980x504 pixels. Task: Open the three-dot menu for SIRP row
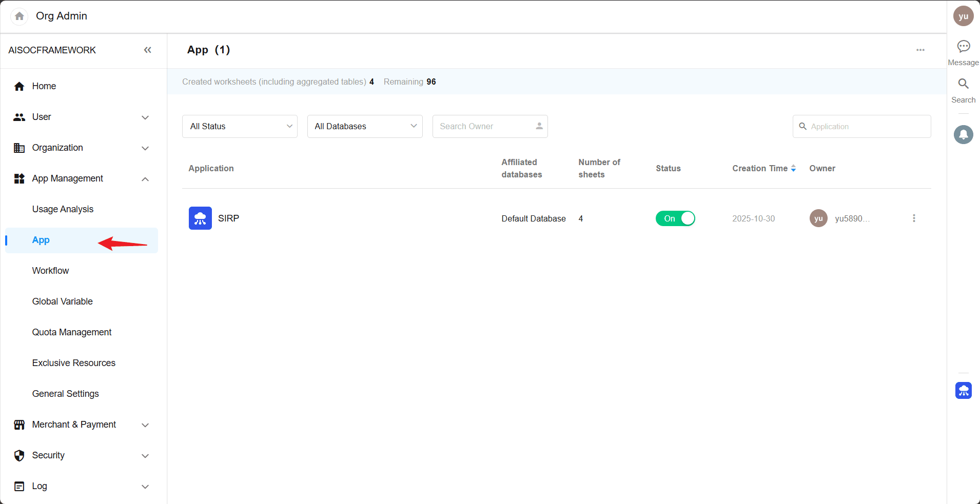tap(913, 218)
